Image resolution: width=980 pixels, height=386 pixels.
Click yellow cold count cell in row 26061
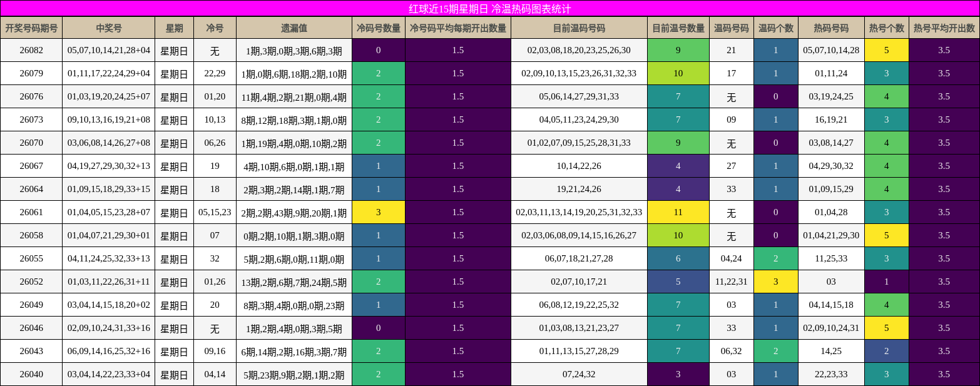pos(379,212)
